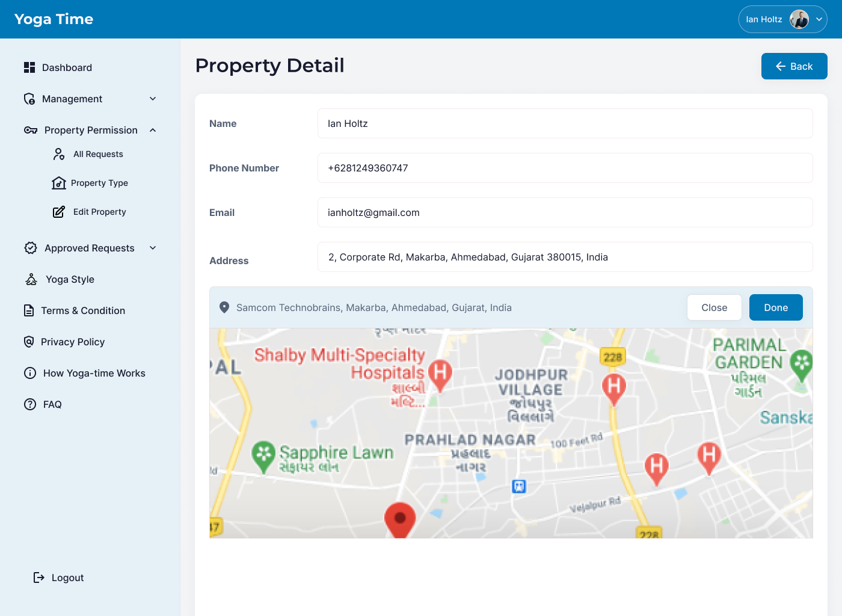Select the Property Type house icon
This screenshot has height=616, width=842.
pos(59,183)
